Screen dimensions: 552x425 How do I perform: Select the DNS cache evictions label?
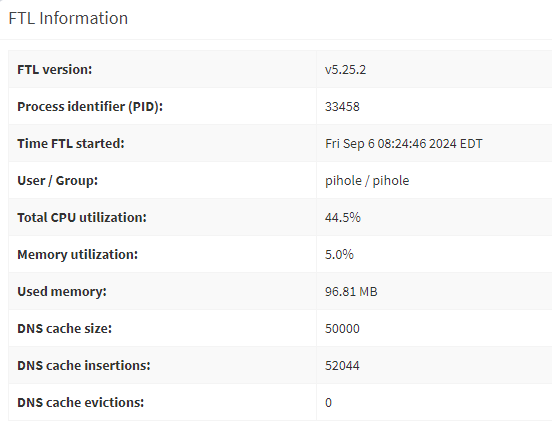[81, 402]
